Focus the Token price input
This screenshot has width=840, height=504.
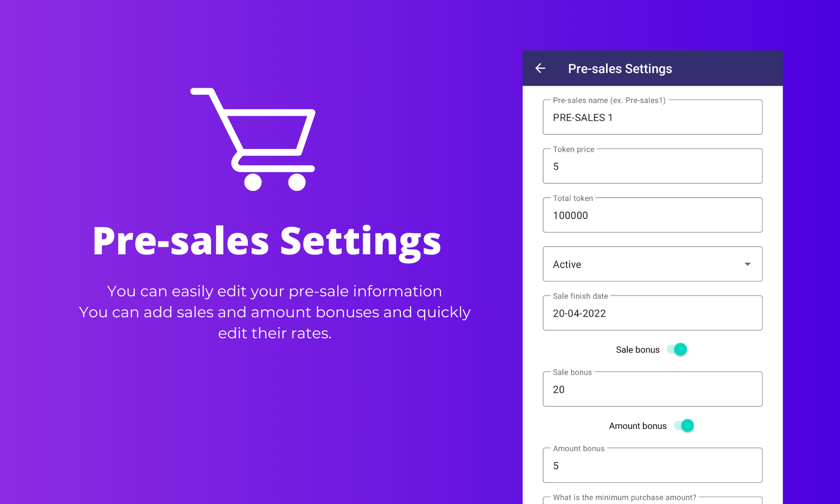[652, 166]
